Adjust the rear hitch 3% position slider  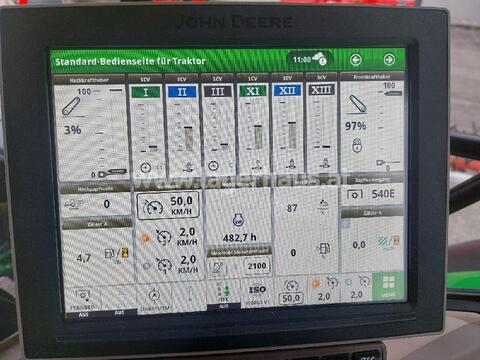[x=110, y=131]
